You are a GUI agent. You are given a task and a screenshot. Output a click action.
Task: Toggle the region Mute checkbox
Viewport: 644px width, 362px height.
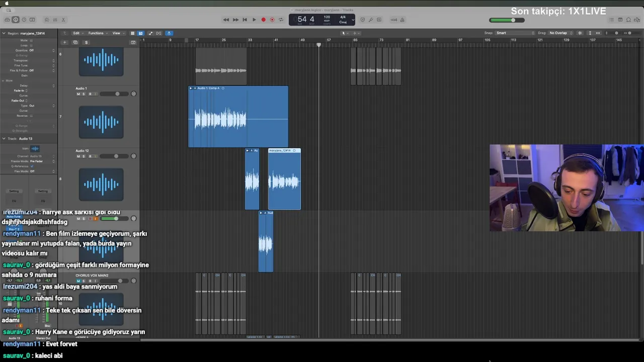(x=31, y=40)
